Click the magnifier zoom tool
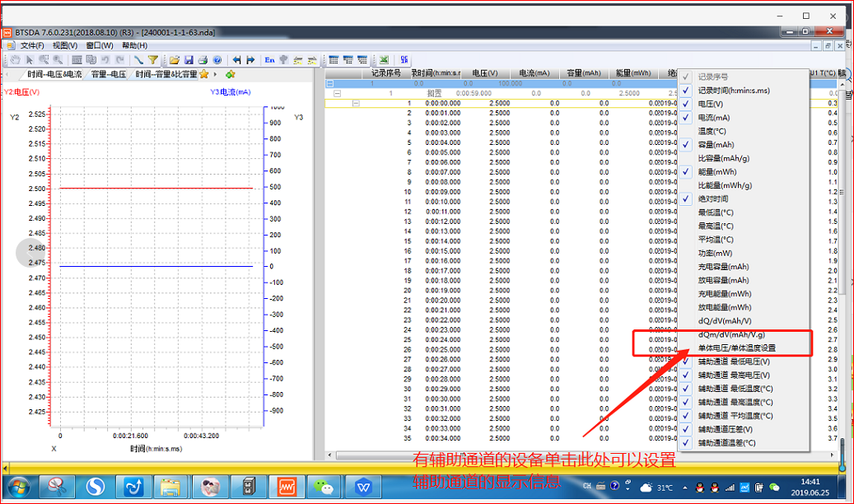Image resolution: width=854 pixels, height=504 pixels. point(58,60)
